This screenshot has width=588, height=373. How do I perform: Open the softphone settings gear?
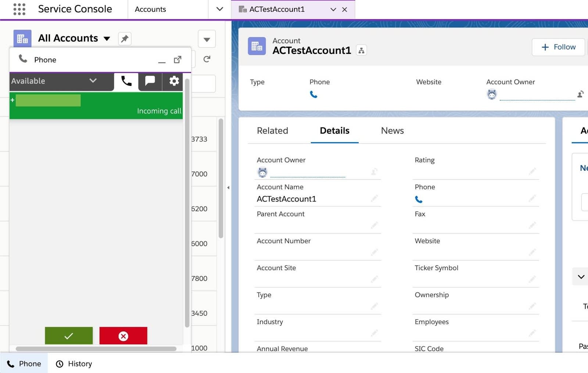click(x=174, y=81)
